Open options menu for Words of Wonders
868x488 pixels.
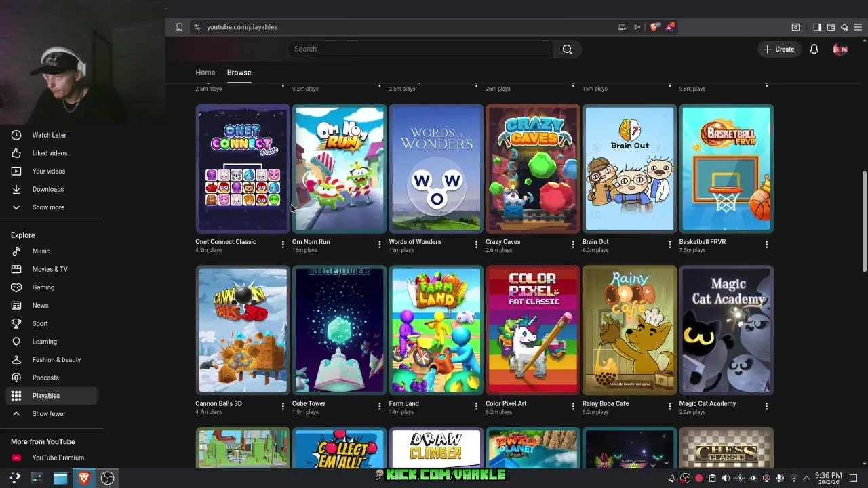pos(476,244)
